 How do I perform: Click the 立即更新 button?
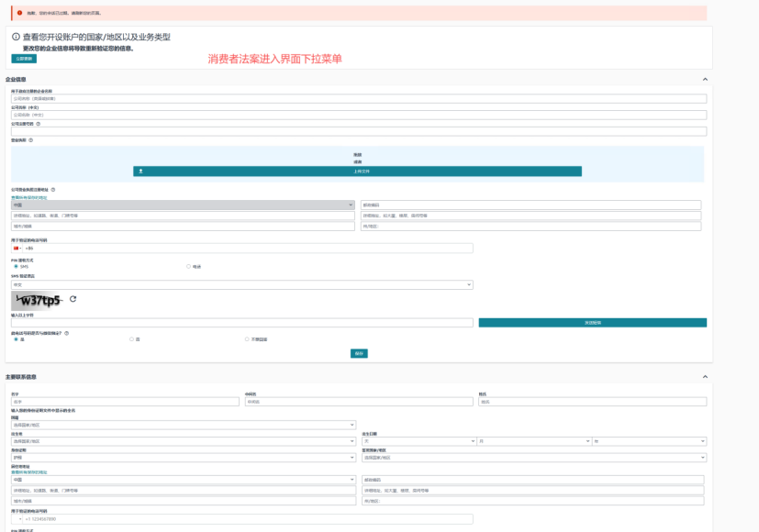[24, 58]
